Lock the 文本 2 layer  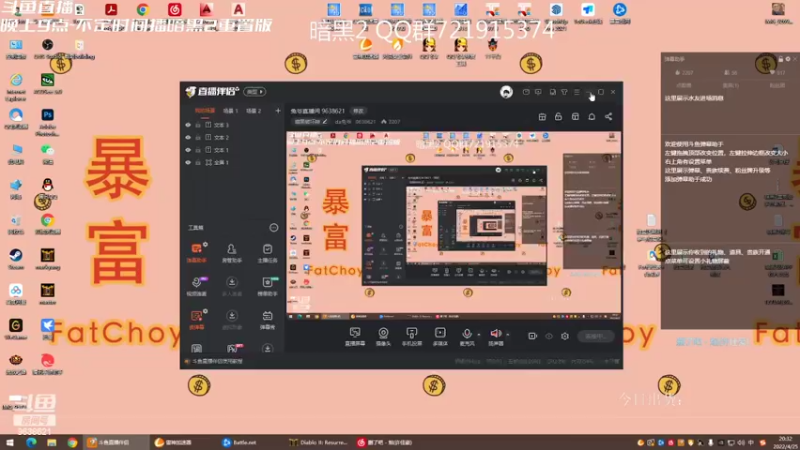[198, 137]
